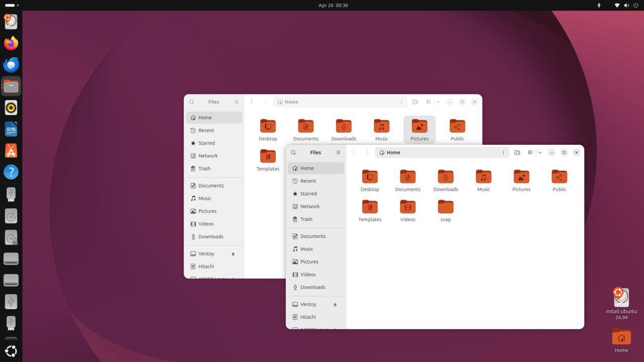Select Starred in back window sidebar
The height and width of the screenshot is (362, 644).
[x=214, y=143]
